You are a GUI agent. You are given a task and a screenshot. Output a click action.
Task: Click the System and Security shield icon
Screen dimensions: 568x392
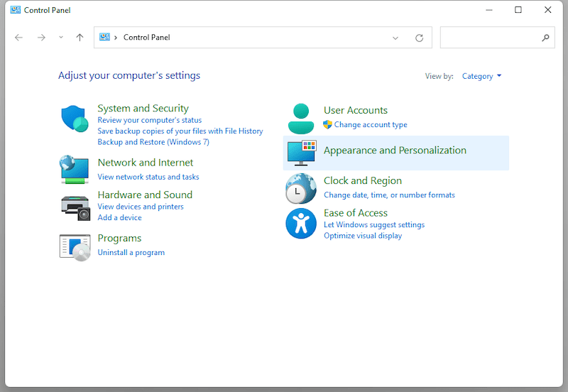point(74,119)
